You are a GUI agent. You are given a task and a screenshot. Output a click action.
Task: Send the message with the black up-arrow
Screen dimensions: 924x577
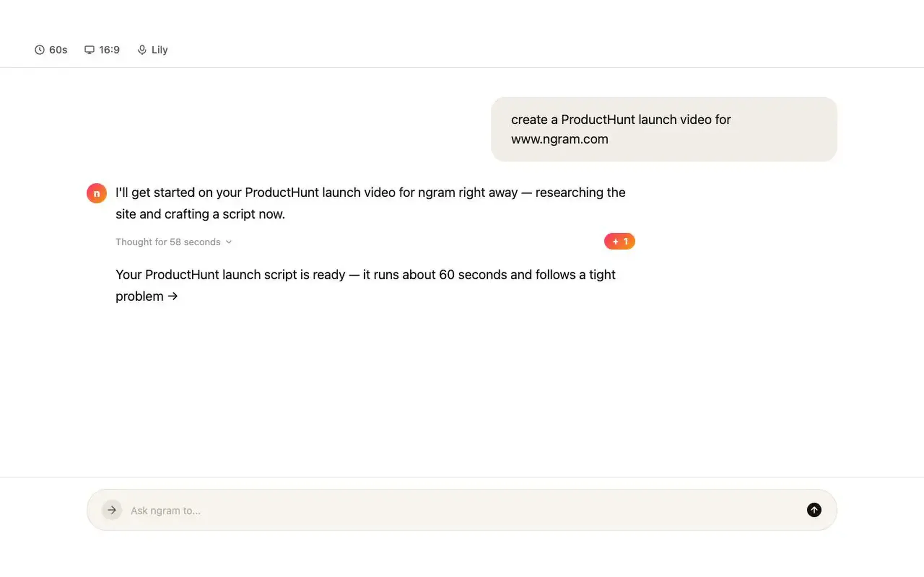pyautogui.click(x=814, y=510)
